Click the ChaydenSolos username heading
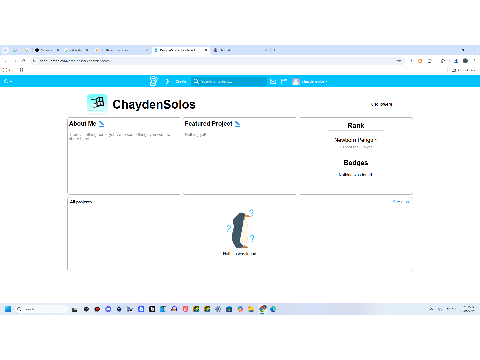 (154, 105)
